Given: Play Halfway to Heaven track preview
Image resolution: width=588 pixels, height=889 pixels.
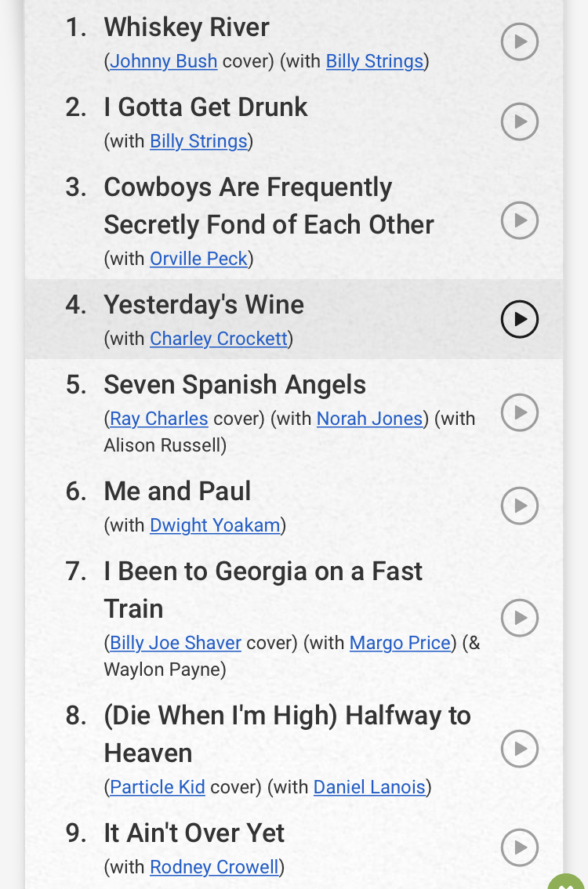Looking at the screenshot, I should (x=519, y=749).
